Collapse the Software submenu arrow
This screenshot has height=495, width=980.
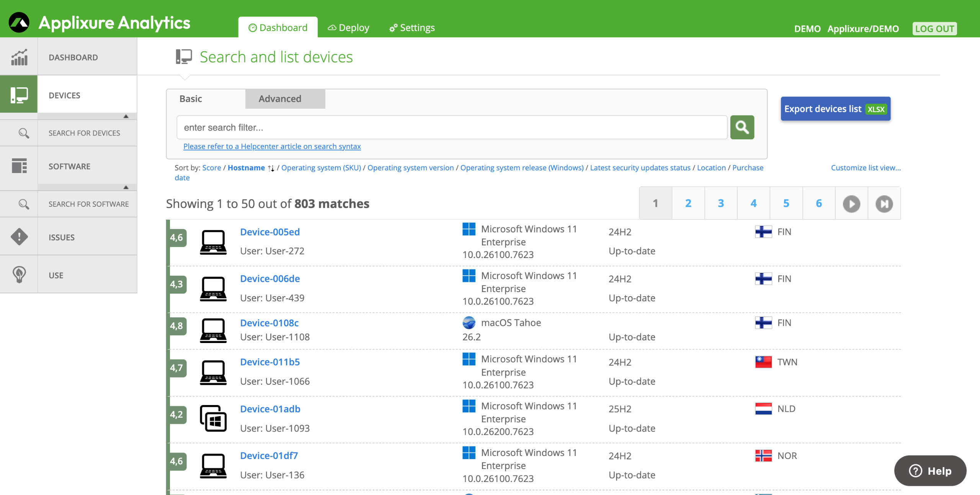[126, 187]
